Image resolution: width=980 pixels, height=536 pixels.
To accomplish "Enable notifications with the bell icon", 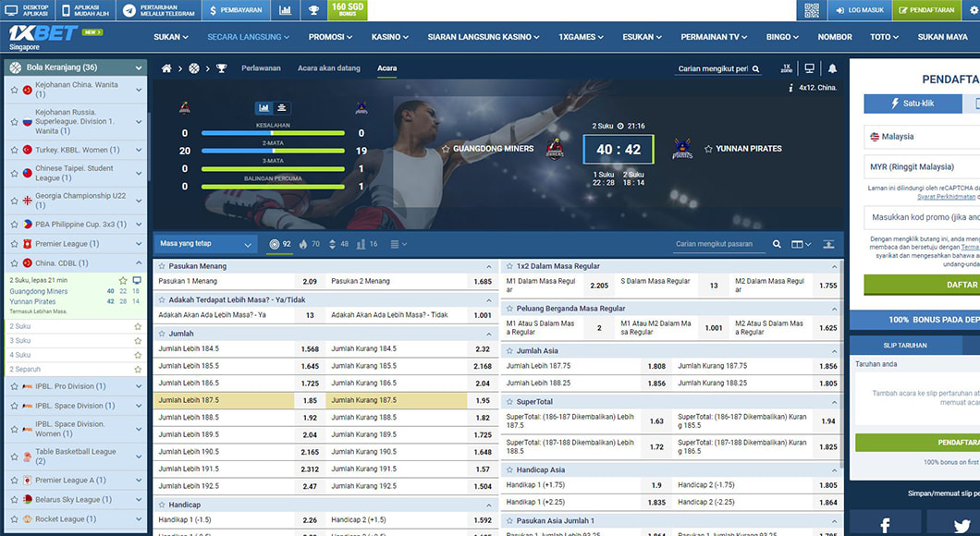I will pyautogui.click(x=832, y=68).
